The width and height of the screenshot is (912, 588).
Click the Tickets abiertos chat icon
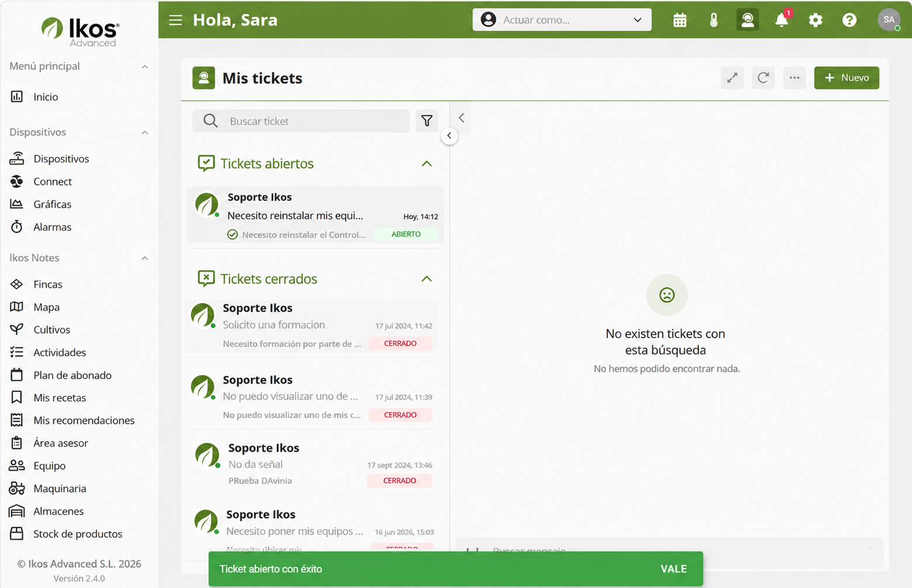pyautogui.click(x=206, y=163)
